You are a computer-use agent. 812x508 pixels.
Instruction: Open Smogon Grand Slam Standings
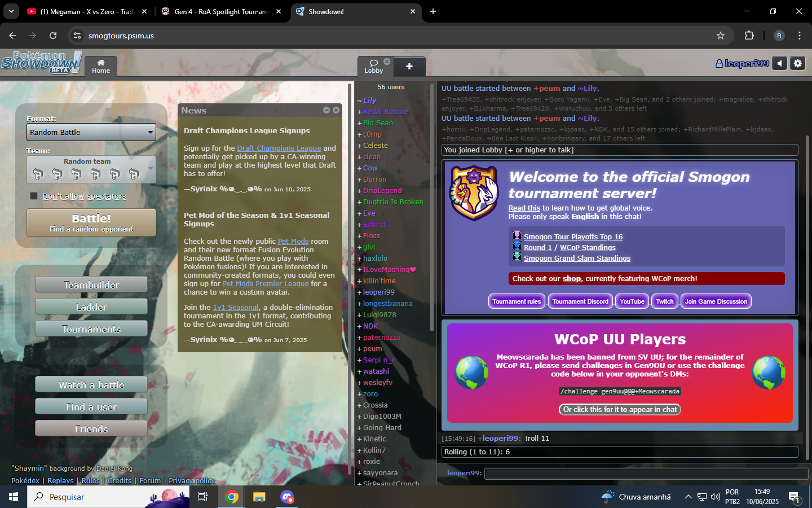click(577, 258)
